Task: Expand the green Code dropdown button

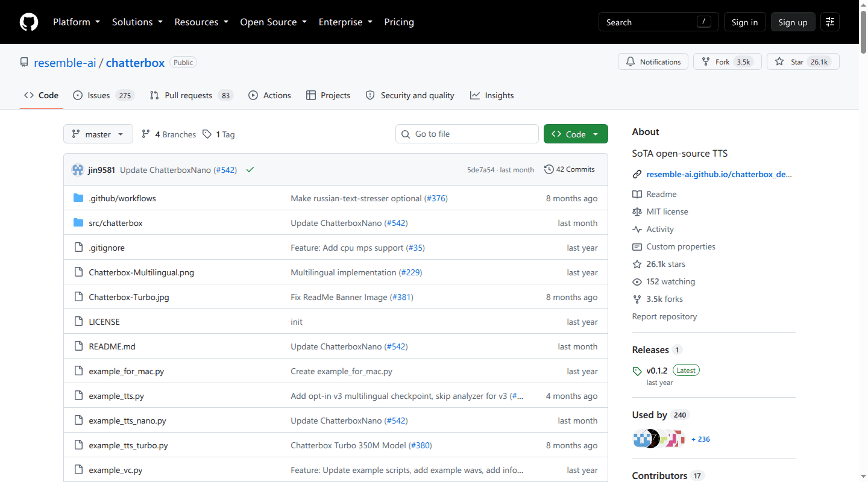Action: tap(576, 134)
